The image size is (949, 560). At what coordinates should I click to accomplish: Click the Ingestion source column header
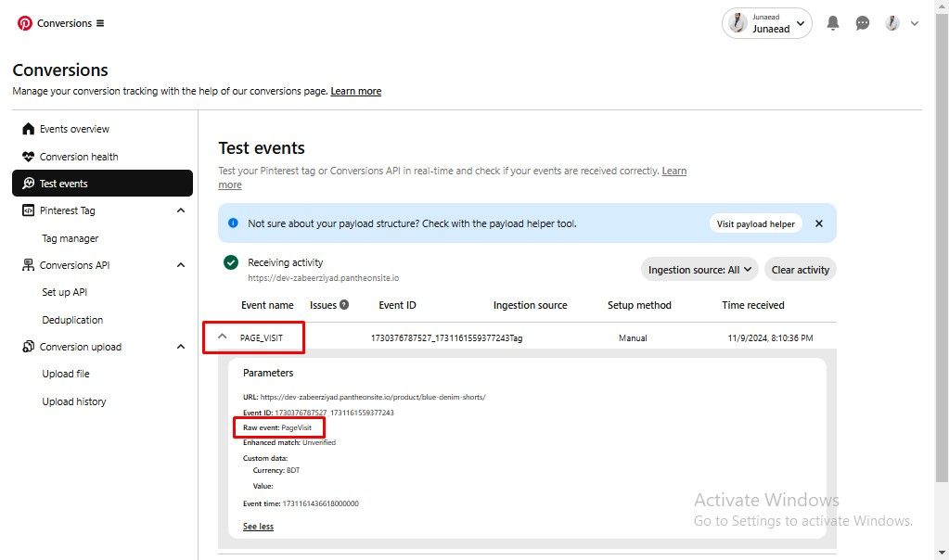click(531, 305)
